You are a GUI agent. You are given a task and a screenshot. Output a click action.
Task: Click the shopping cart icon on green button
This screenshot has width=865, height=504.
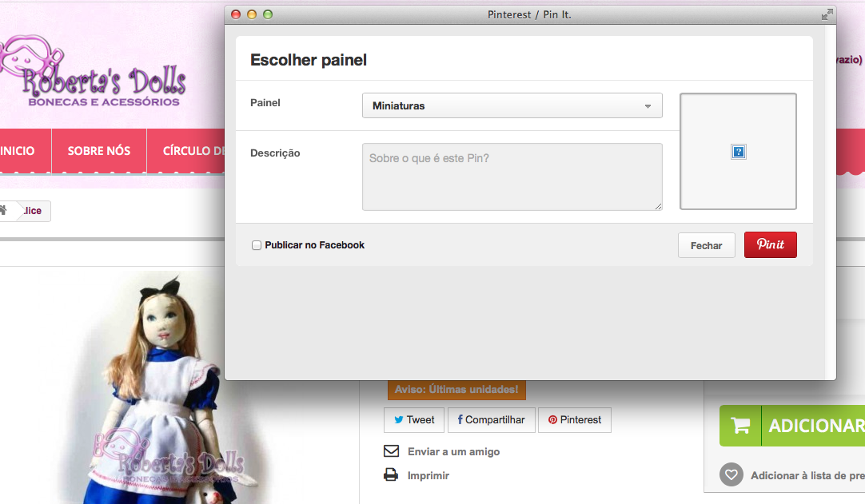coord(740,426)
